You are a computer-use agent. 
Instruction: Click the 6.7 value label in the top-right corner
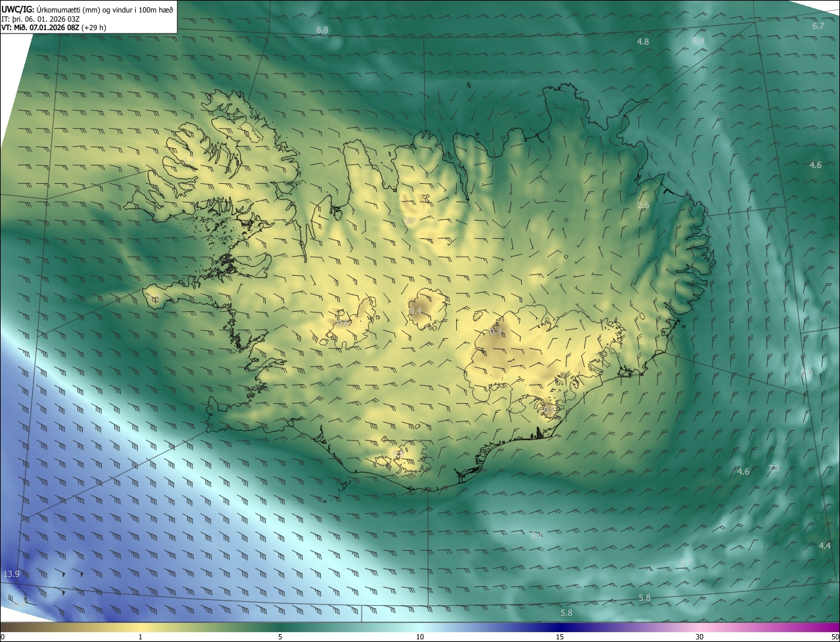818,26
